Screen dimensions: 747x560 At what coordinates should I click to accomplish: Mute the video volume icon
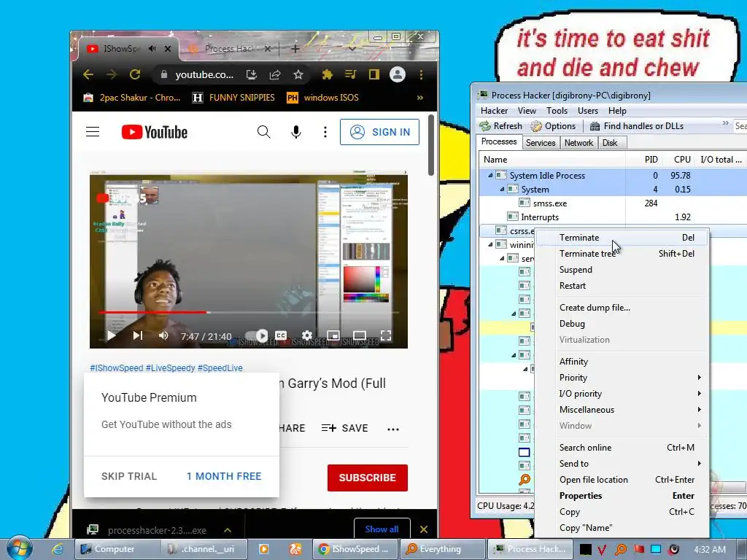(163, 335)
